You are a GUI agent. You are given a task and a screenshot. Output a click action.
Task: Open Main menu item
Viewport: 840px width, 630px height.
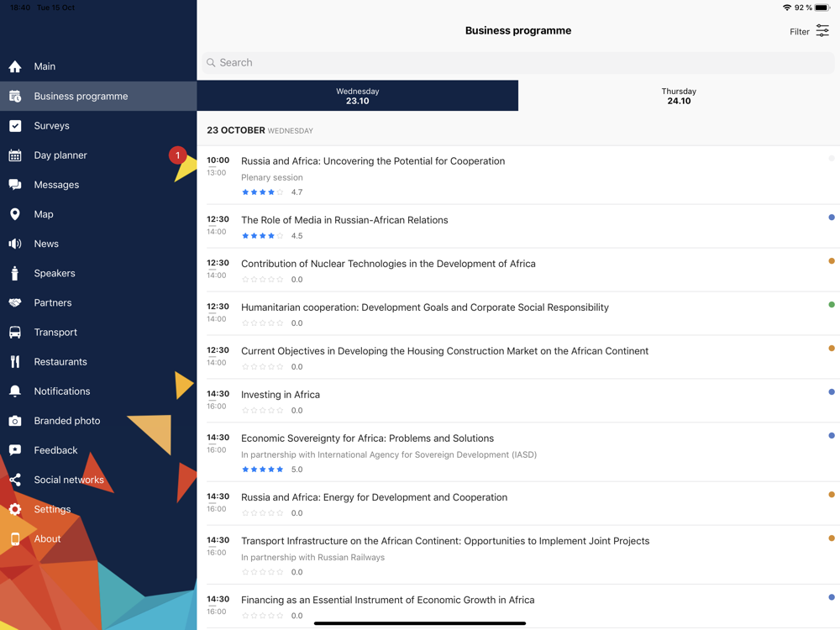click(98, 66)
